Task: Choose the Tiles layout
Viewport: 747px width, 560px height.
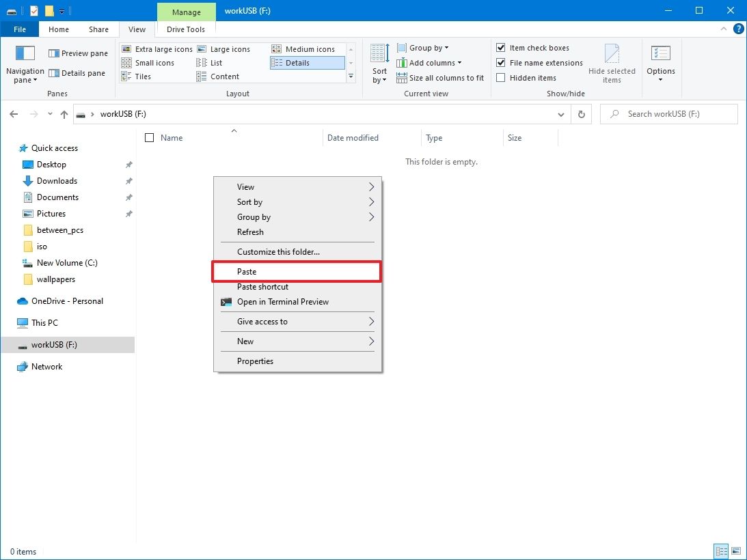Action: [x=143, y=77]
